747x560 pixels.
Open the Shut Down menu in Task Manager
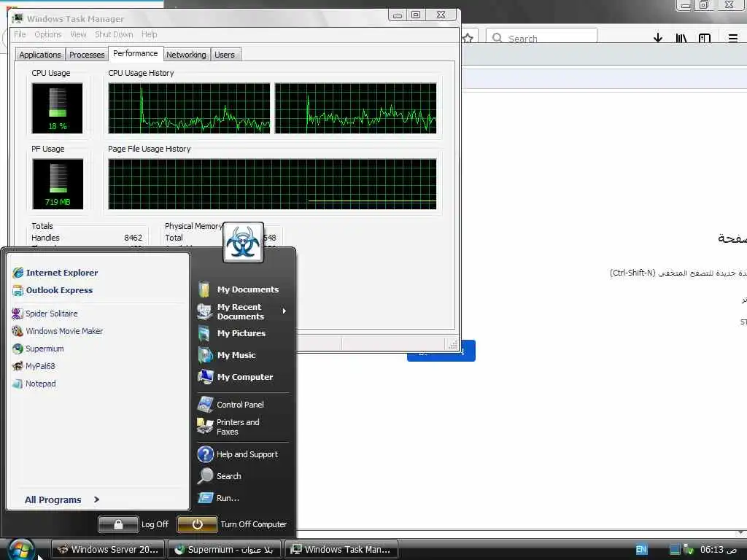114,34
